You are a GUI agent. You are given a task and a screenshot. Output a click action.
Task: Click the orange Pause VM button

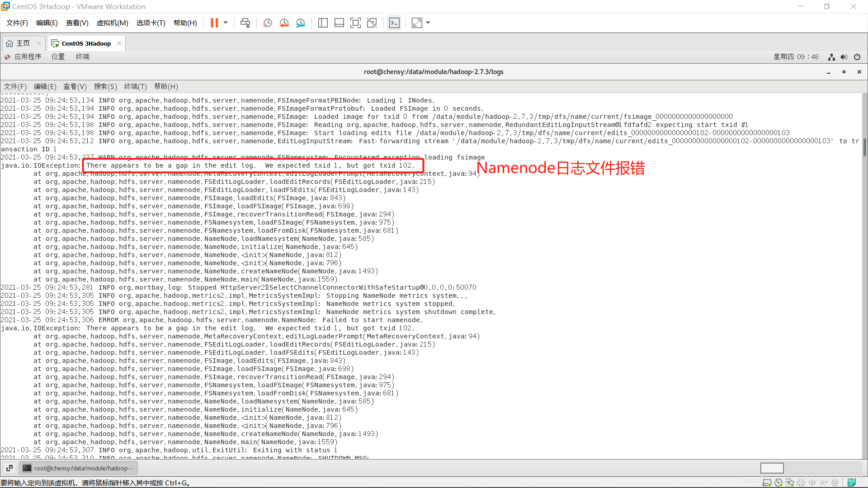pyautogui.click(x=214, y=23)
